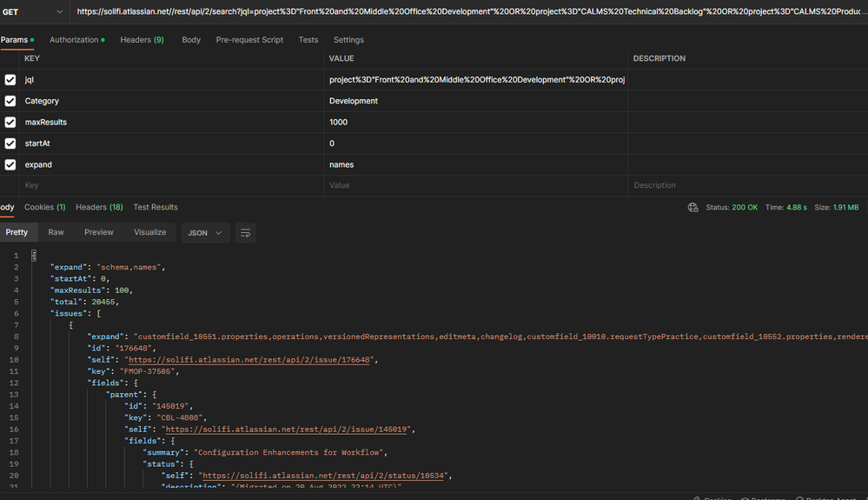Uncheck the jql parameter checkbox
This screenshot has width=868, height=500.
point(10,80)
